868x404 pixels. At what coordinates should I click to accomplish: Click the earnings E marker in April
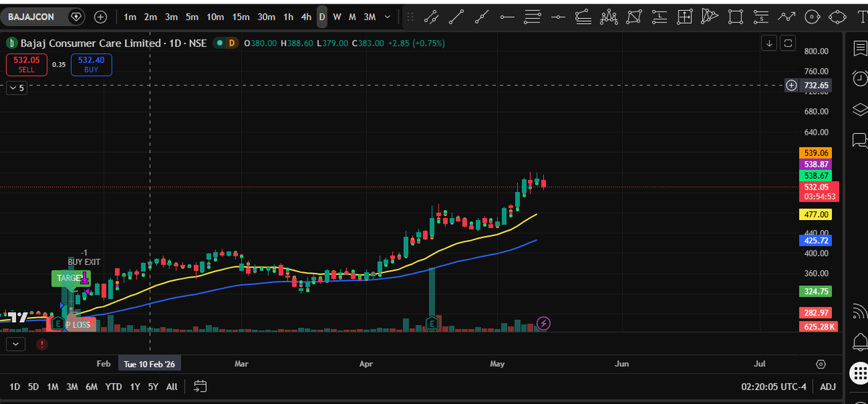coord(432,323)
